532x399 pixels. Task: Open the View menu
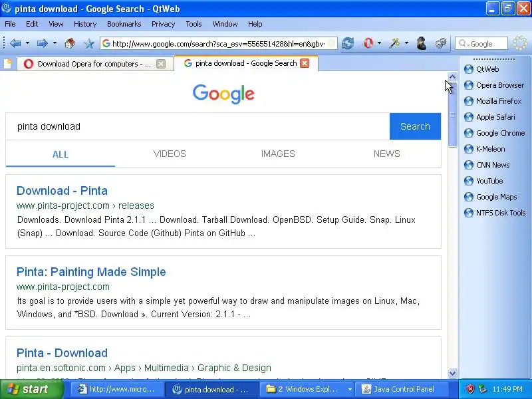[56, 24]
